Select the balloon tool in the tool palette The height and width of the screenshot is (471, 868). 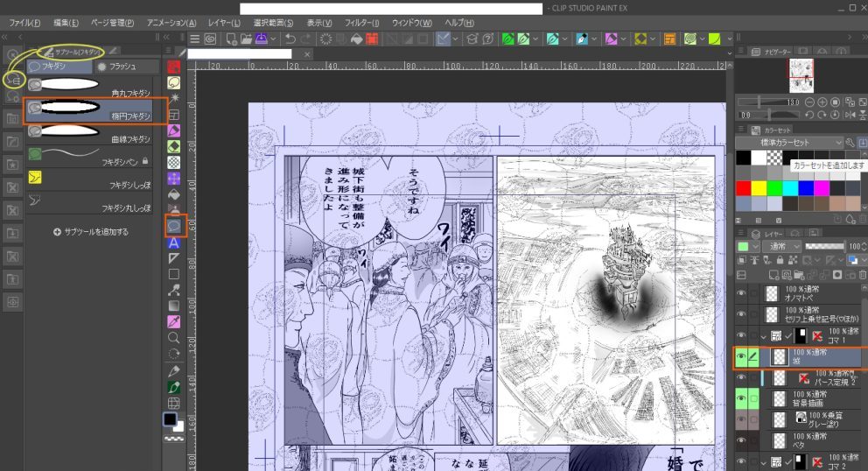(x=174, y=226)
